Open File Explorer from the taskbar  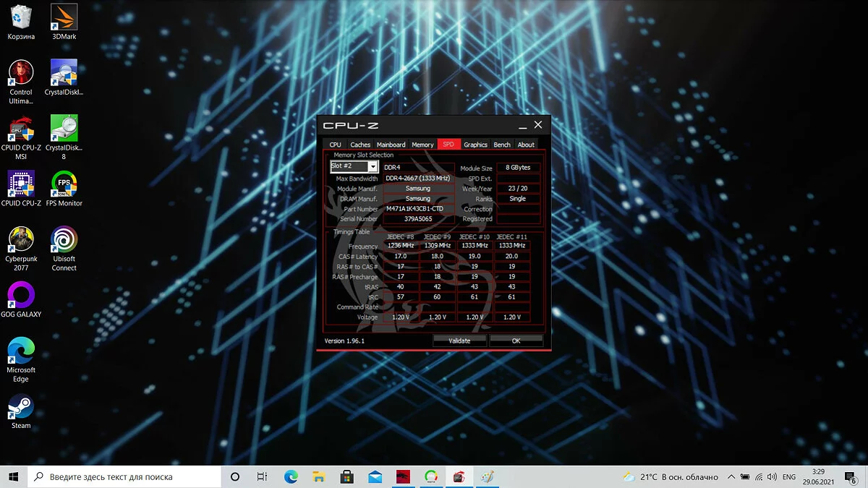(x=319, y=477)
